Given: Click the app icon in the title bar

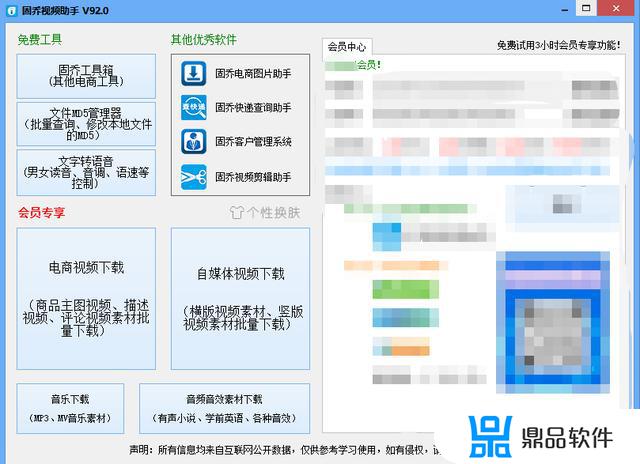Looking at the screenshot, I should tap(10, 10).
